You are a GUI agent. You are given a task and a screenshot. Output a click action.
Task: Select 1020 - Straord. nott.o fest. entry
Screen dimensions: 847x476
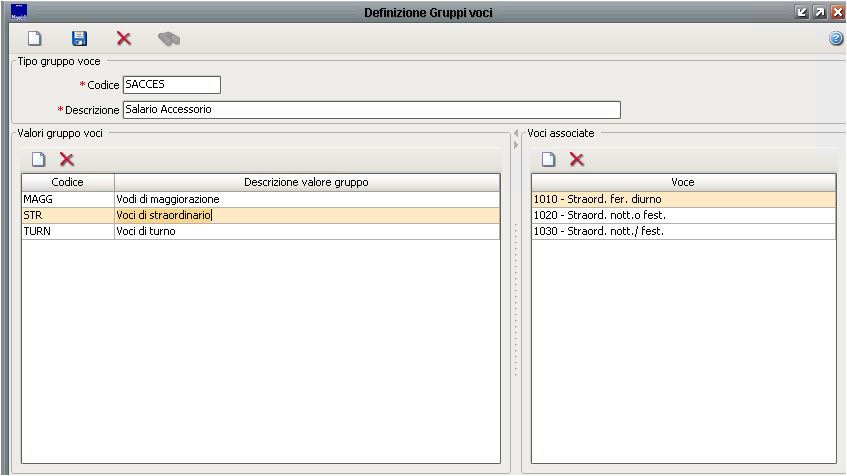pos(683,215)
